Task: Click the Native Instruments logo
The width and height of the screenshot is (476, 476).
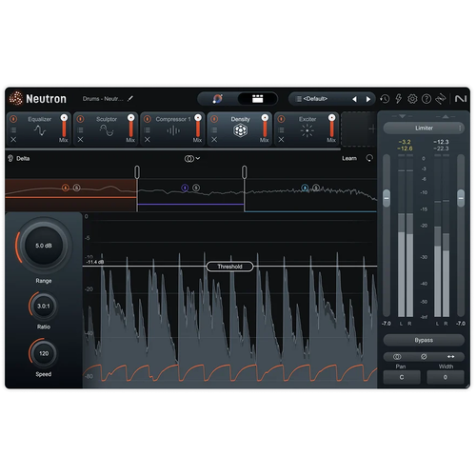Action: [461, 99]
